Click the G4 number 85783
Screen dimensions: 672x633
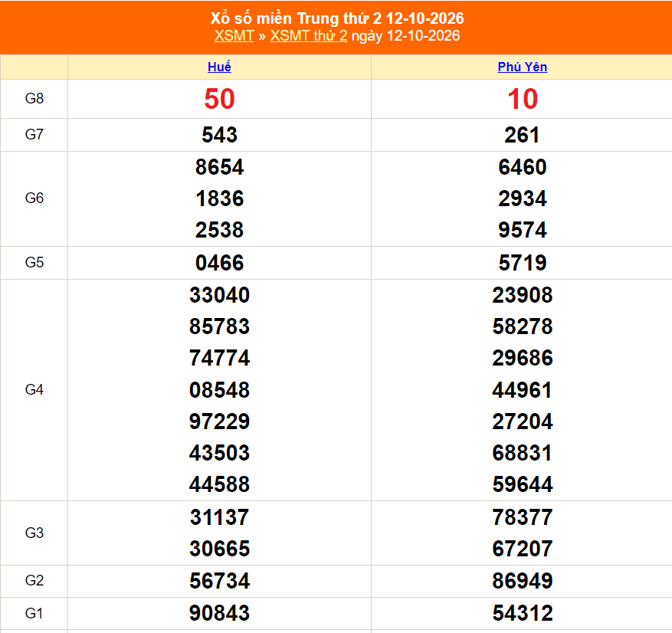(219, 326)
